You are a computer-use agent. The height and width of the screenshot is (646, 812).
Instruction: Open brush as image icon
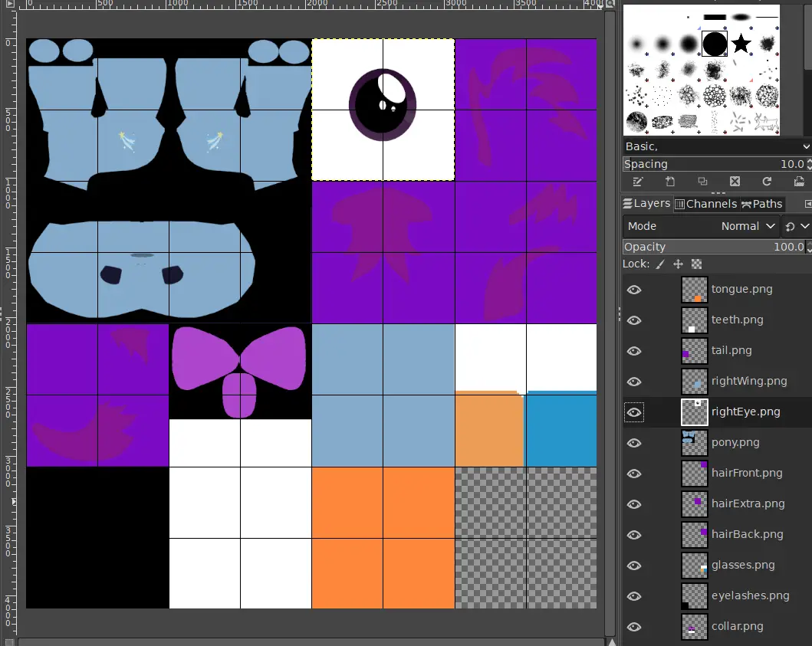pos(799,182)
